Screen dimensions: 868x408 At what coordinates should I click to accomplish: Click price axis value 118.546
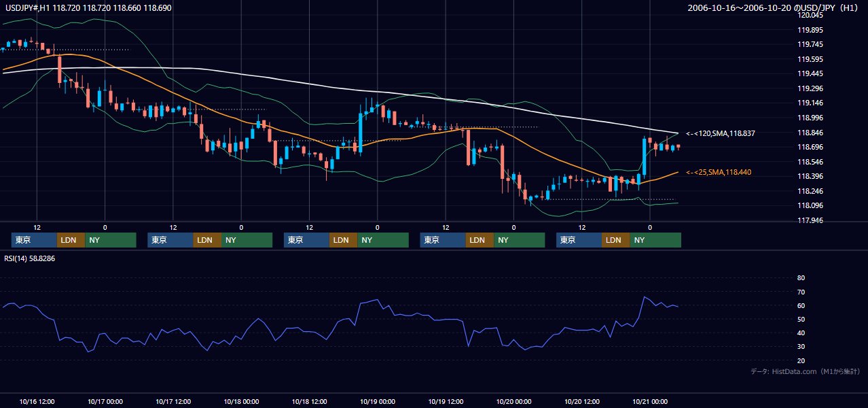811,162
